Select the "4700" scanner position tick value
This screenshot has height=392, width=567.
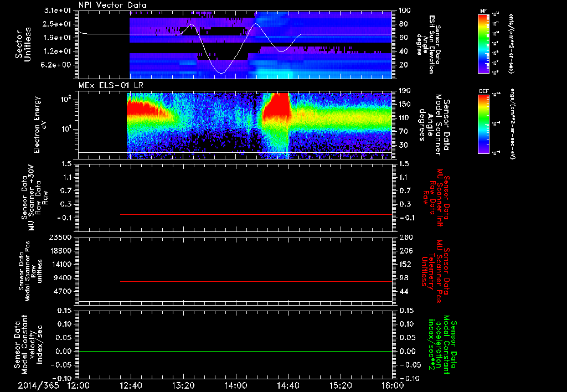(x=63, y=291)
